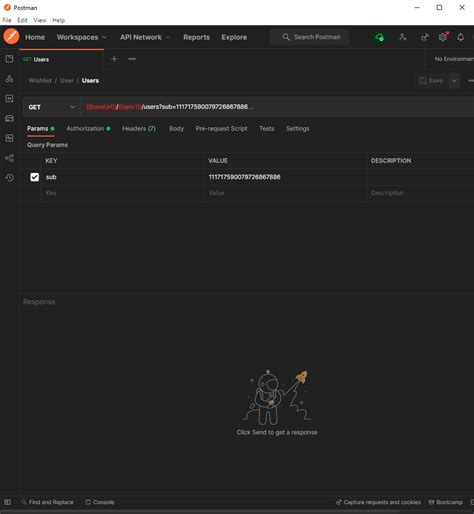Open Explore page
Image resolution: width=474 pixels, height=514 pixels.
234,37
